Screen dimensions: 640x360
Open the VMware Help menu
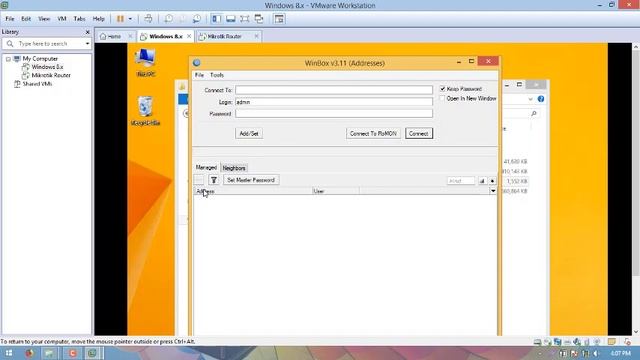(x=98, y=19)
